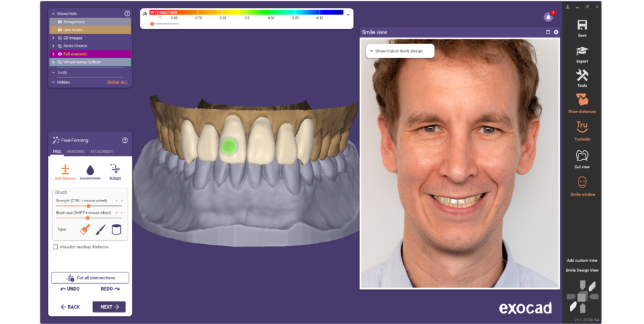
Task: Click SHOW ALL hidden items
Action: pyautogui.click(x=118, y=82)
